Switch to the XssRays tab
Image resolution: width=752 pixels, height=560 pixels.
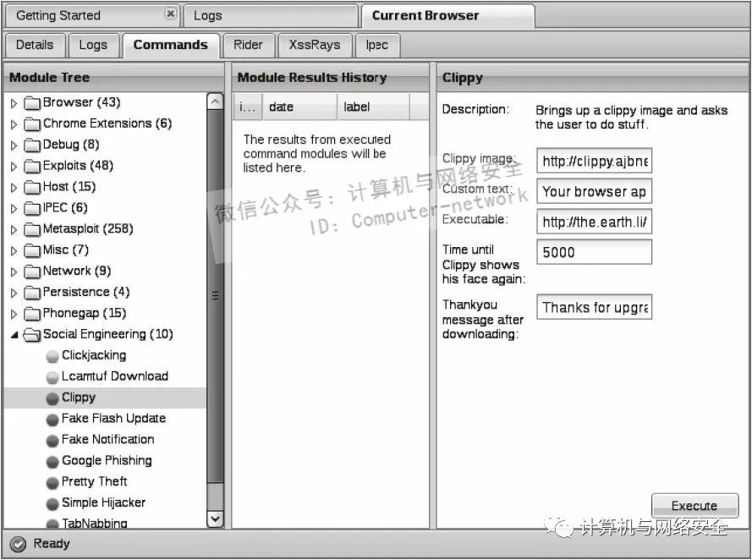(x=314, y=45)
